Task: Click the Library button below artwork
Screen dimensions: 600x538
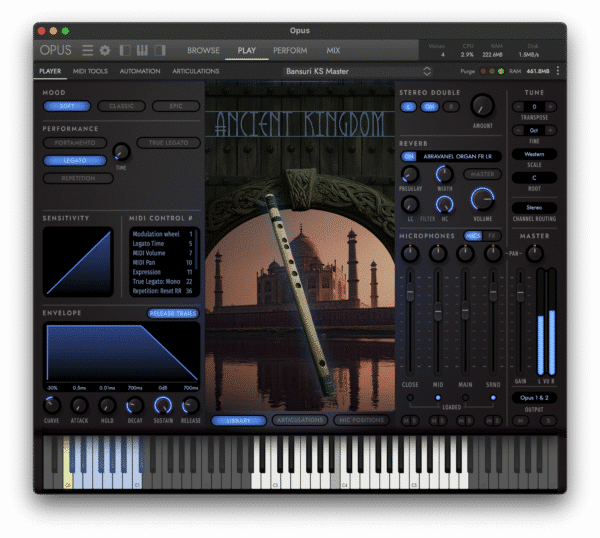Action: click(x=239, y=421)
